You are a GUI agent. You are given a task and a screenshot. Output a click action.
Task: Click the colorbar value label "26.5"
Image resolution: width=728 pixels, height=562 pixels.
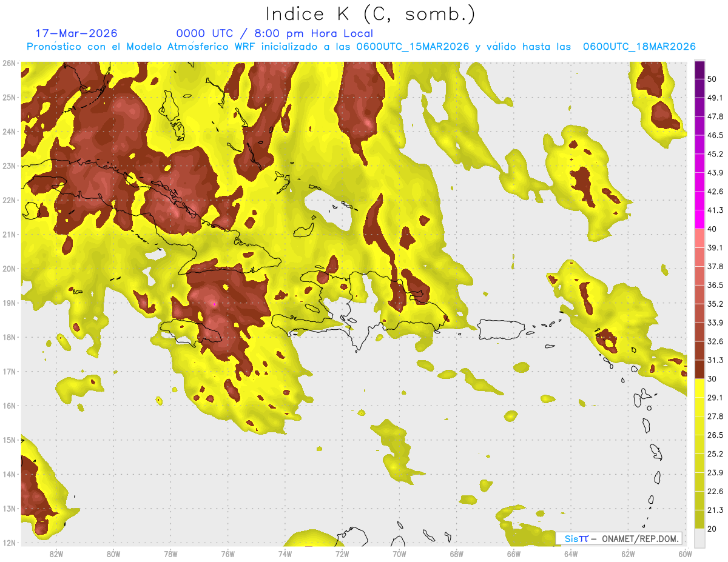(715, 435)
